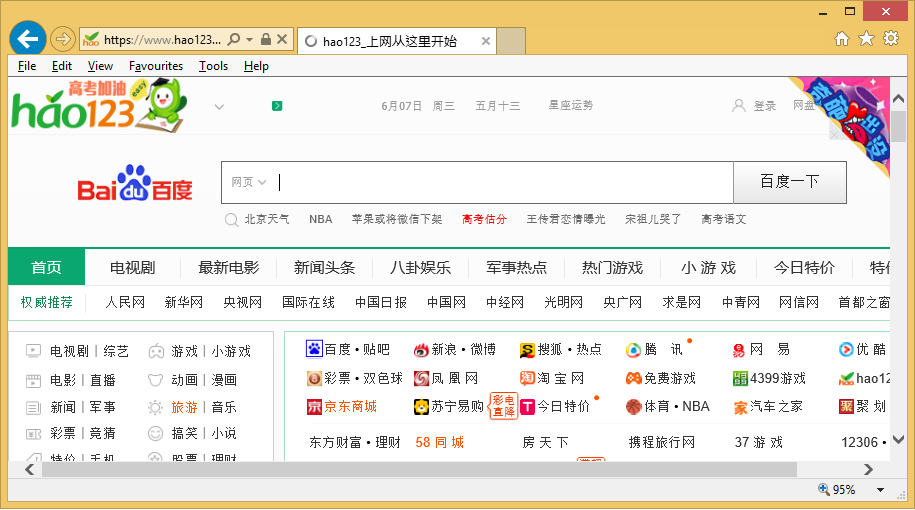Click the smiley icon beside 搞笑
This screenshot has width=915, height=510.
pyautogui.click(x=155, y=434)
